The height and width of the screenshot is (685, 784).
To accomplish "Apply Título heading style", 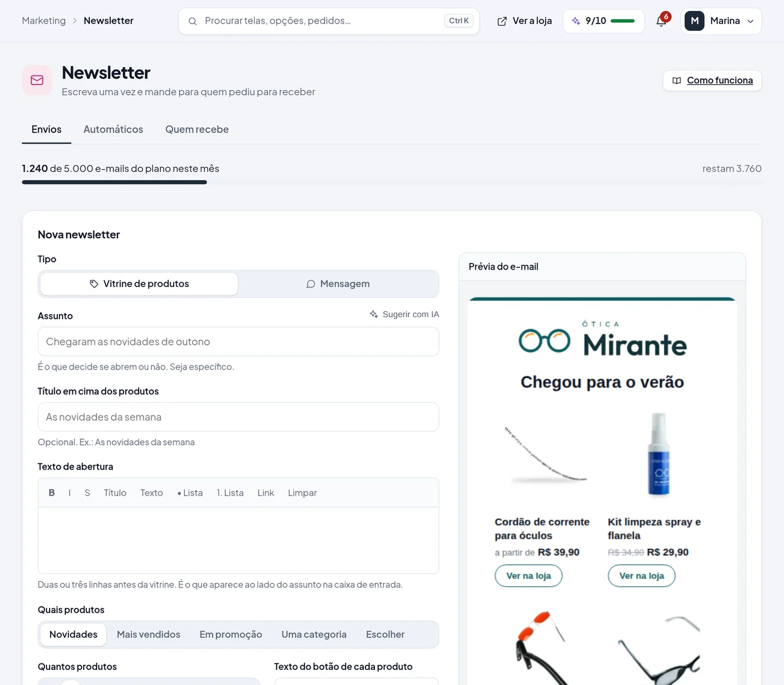I will (x=115, y=493).
